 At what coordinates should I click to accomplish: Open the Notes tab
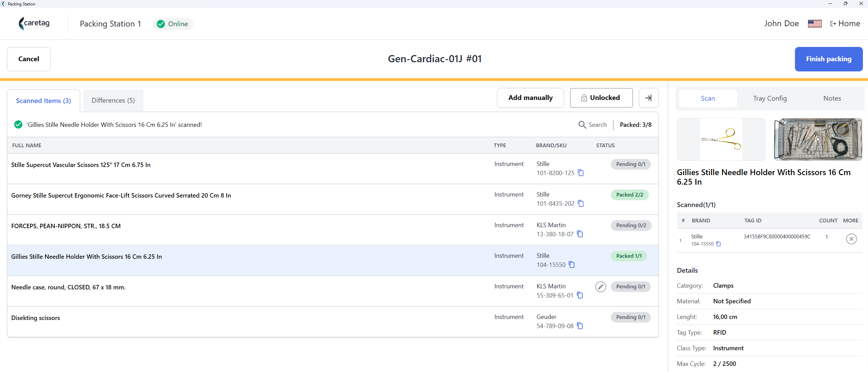(832, 99)
